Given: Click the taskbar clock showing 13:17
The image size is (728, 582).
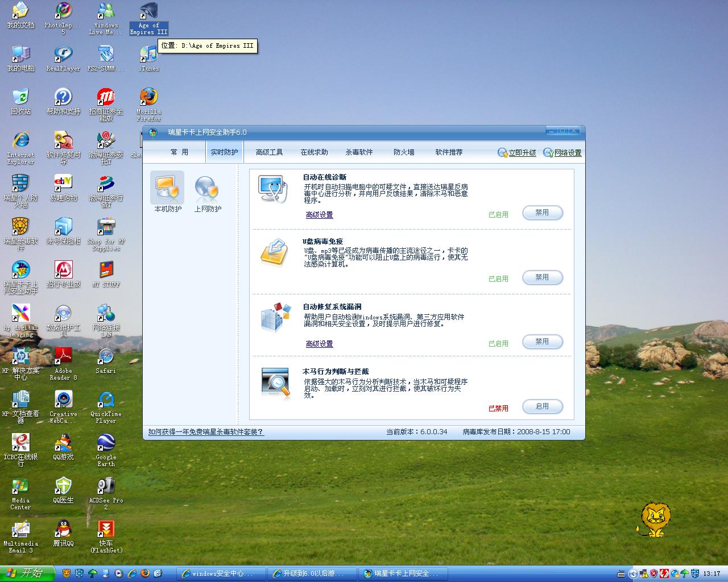Looking at the screenshot, I should [712, 573].
